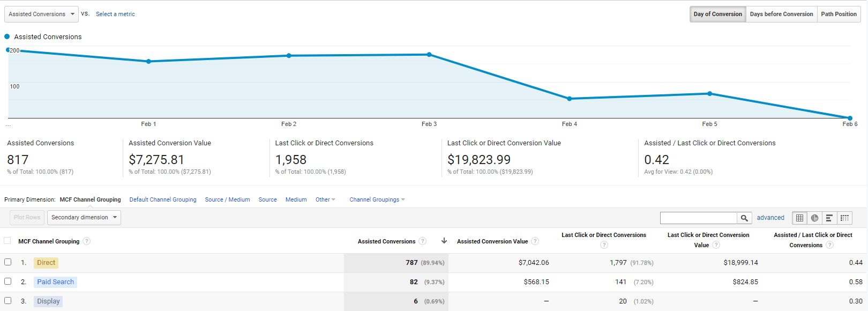The image size is (868, 311).
Task: Select the Day of Conversion tab
Action: (x=718, y=14)
